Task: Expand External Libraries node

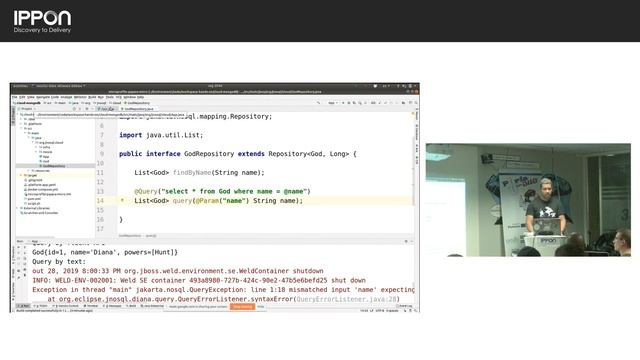Action: pyautogui.click(x=17, y=208)
